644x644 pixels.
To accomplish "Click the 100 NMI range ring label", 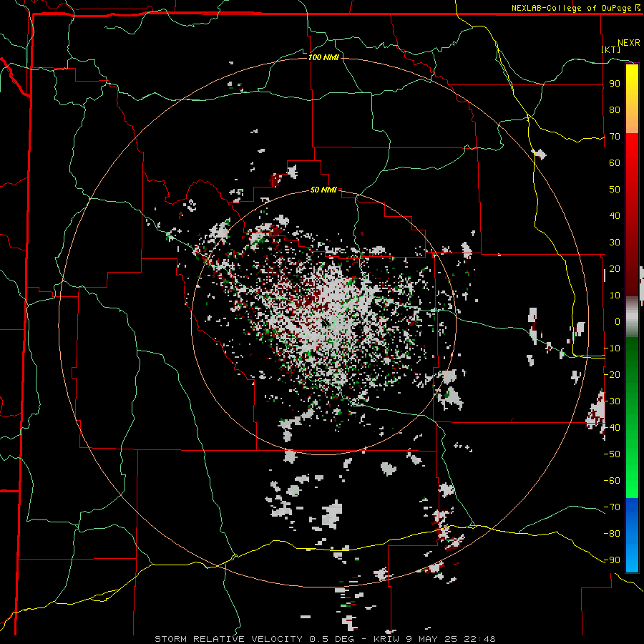I will pyautogui.click(x=323, y=57).
